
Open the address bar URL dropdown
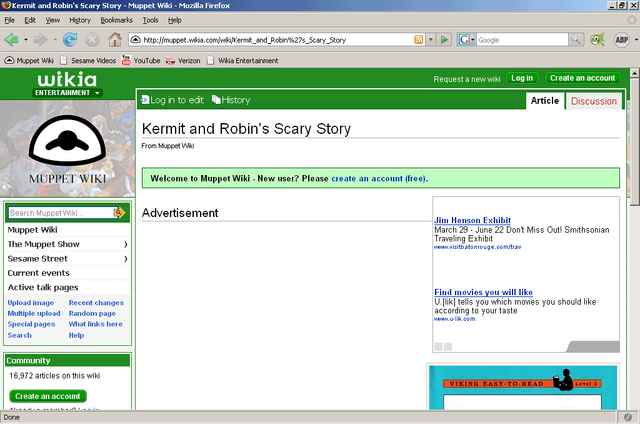click(430, 40)
